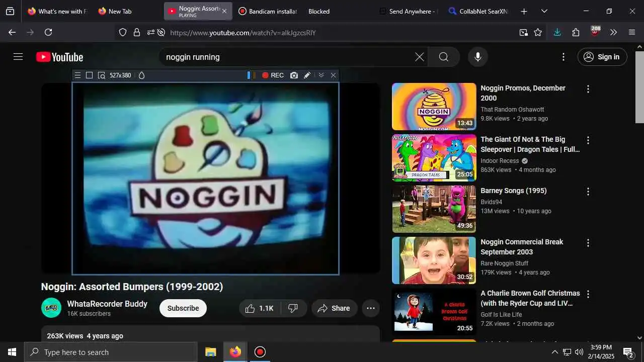The height and width of the screenshot is (362, 644).
Task: Open Firefox View icon
Action: pos(10,11)
